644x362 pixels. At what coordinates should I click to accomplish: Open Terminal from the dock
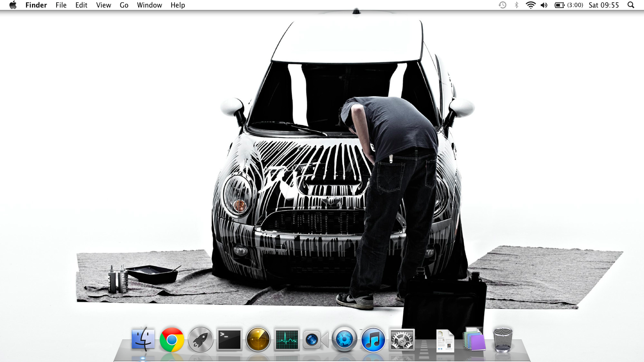(x=230, y=340)
